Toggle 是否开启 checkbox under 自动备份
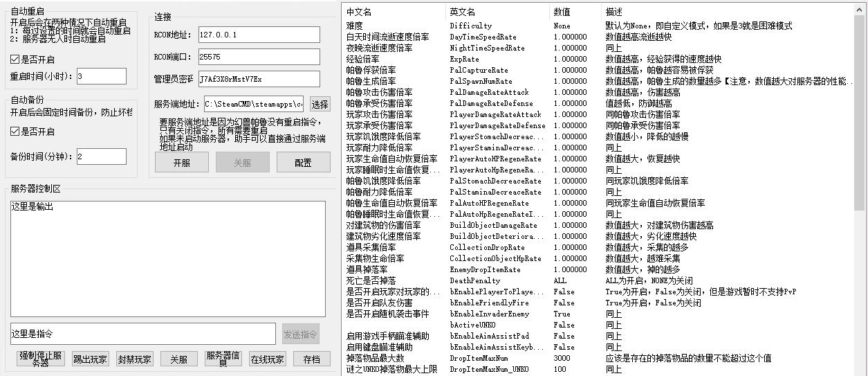Viewport: 868px width, 376px height. tap(15, 132)
